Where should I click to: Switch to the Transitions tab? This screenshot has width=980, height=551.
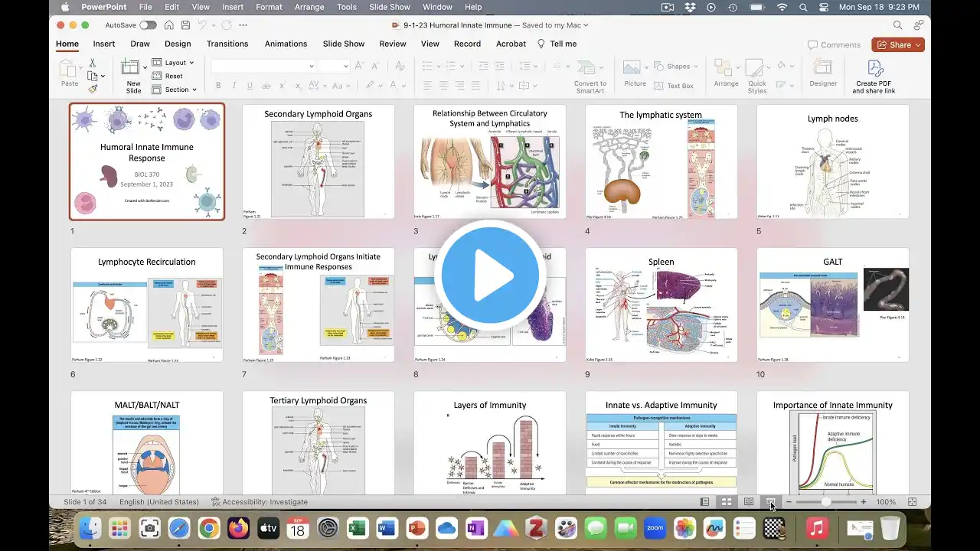227,44
